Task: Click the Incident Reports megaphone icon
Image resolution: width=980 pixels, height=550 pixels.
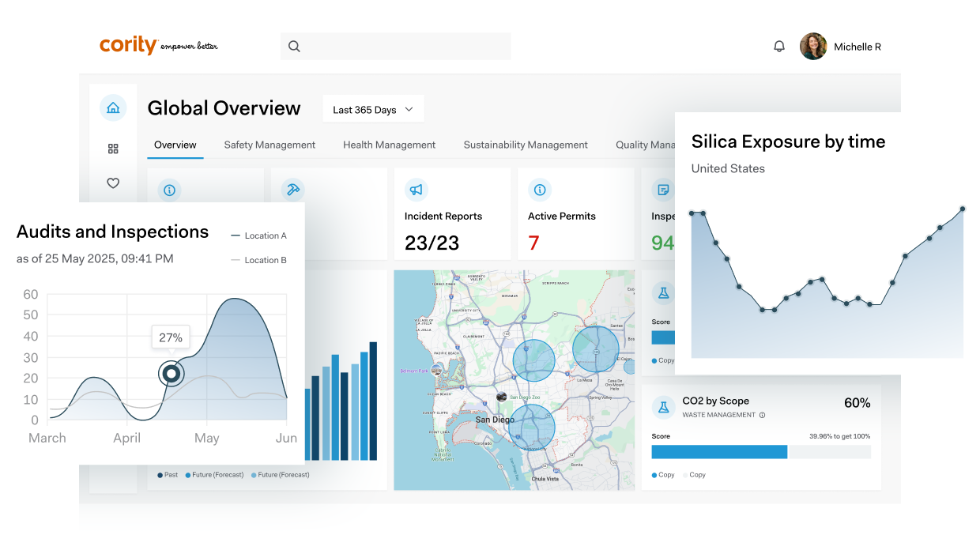Action: [416, 190]
